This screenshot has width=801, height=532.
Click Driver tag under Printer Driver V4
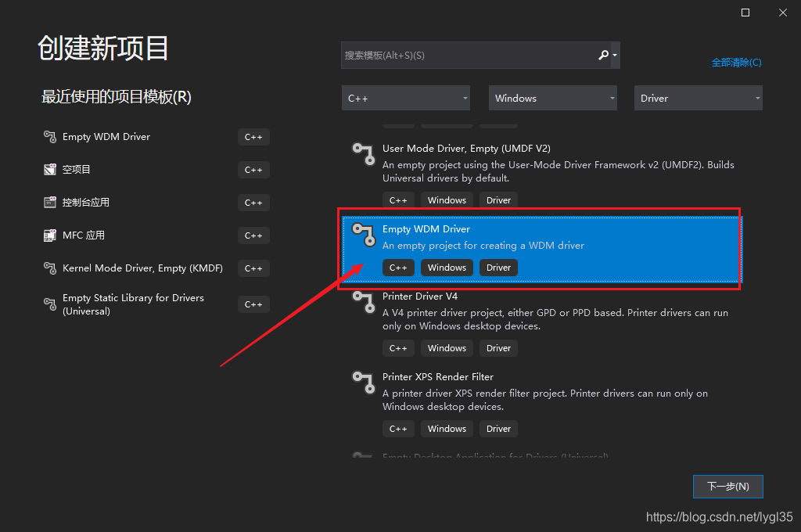tap(498, 348)
